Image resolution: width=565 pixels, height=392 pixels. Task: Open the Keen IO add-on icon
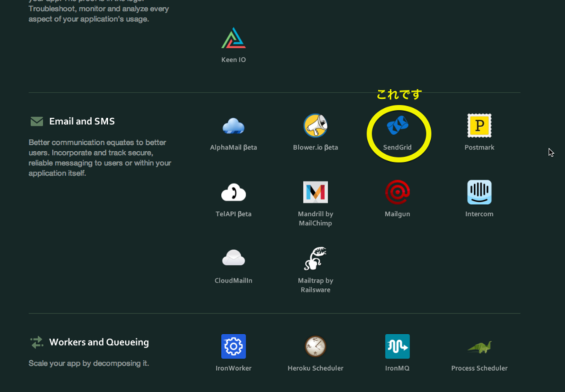tap(233, 39)
